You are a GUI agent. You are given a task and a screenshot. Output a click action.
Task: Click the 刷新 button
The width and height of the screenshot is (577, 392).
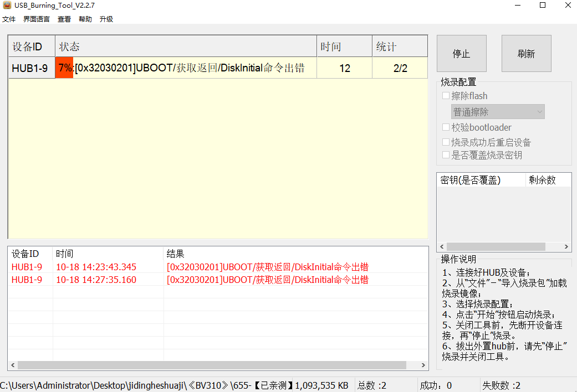pos(526,54)
